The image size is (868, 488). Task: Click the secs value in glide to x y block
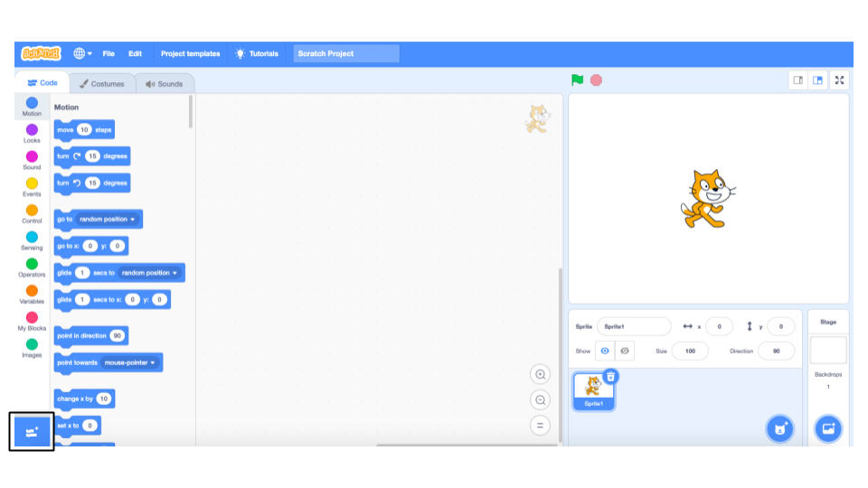(82, 300)
